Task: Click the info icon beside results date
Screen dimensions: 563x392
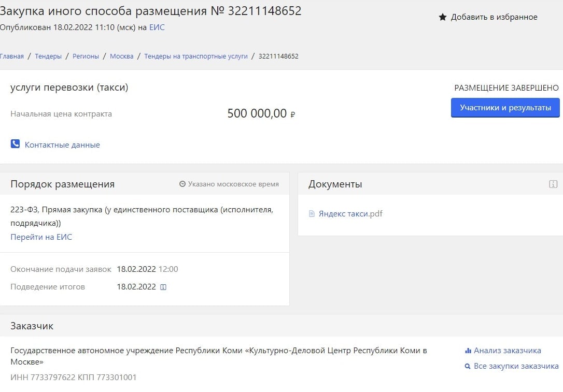Action: tap(163, 287)
